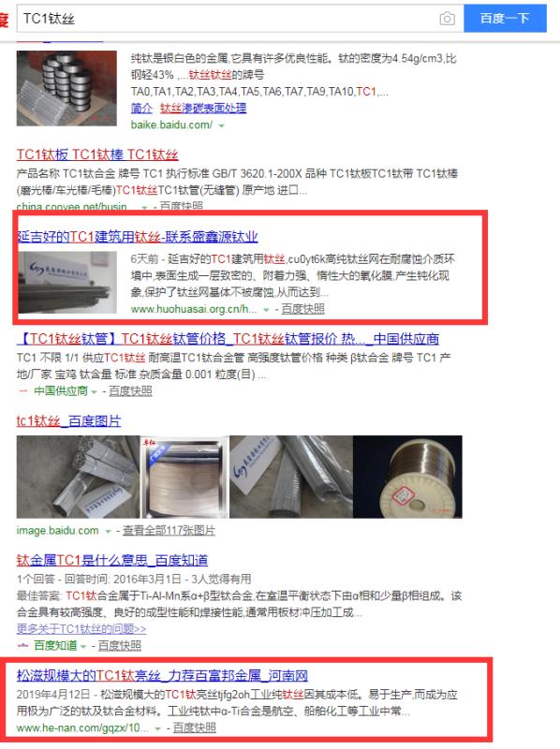The image size is (560, 749).
Task: Open the wire spool image on black background
Action: 407,477
